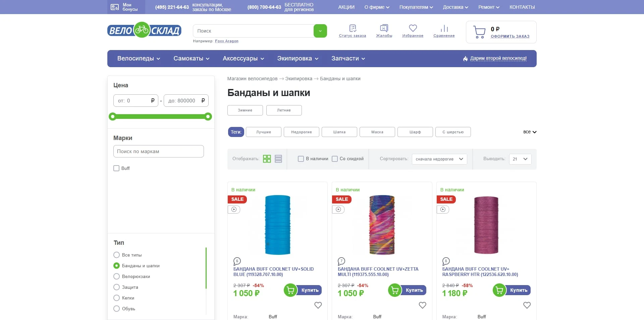Viewport: 644px width, 320px height.
Task: Filter by Летние category
Action: (x=284, y=110)
